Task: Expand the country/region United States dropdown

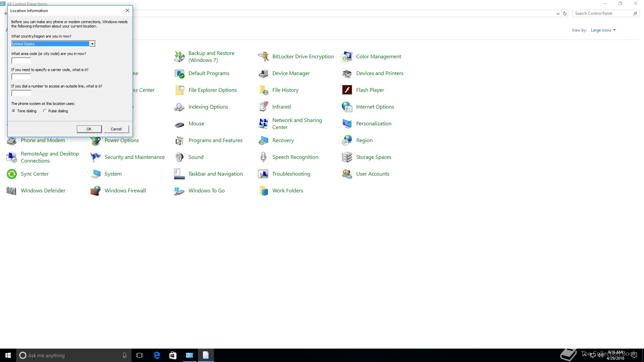Action: click(92, 44)
